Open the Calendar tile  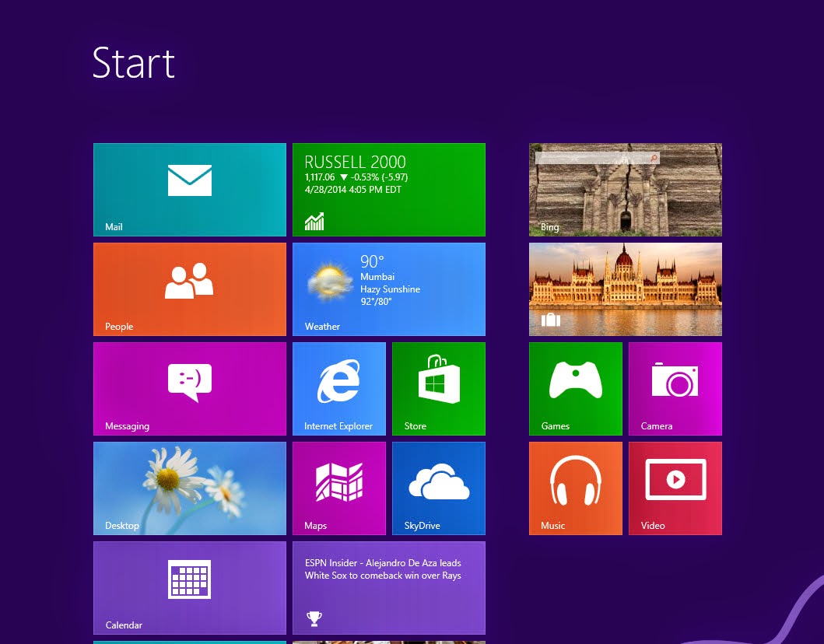pos(190,588)
